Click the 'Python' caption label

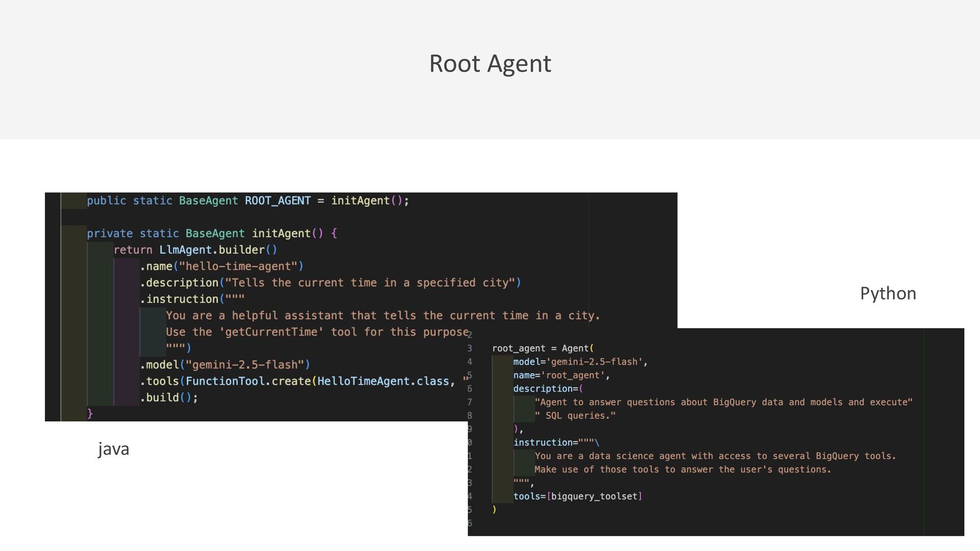pyautogui.click(x=888, y=293)
